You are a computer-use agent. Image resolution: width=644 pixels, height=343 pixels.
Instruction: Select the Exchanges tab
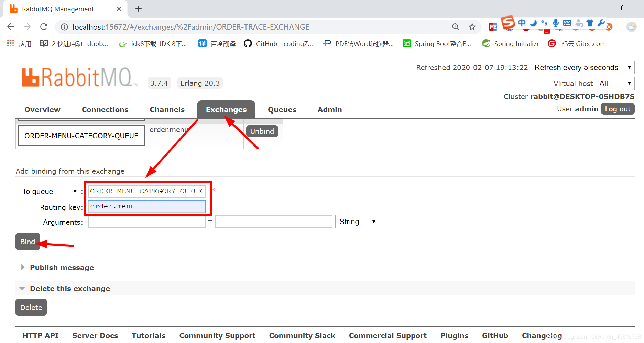226,109
